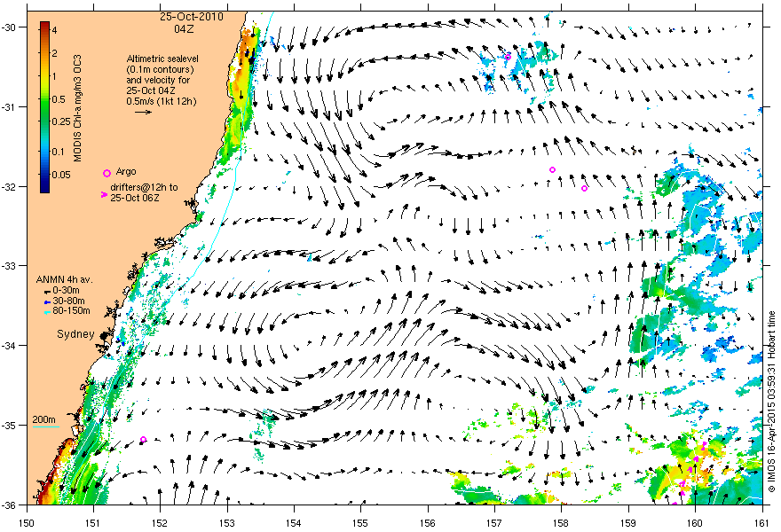The height and width of the screenshot is (532, 781).
Task: Click the Altimetric sealevel text
Action: coord(161,59)
